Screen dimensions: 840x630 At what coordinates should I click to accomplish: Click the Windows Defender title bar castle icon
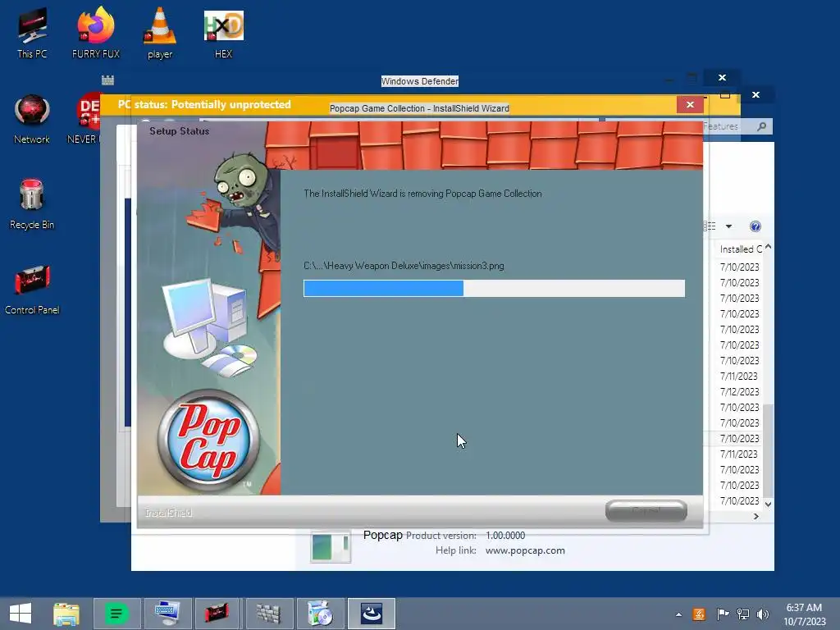coord(107,80)
